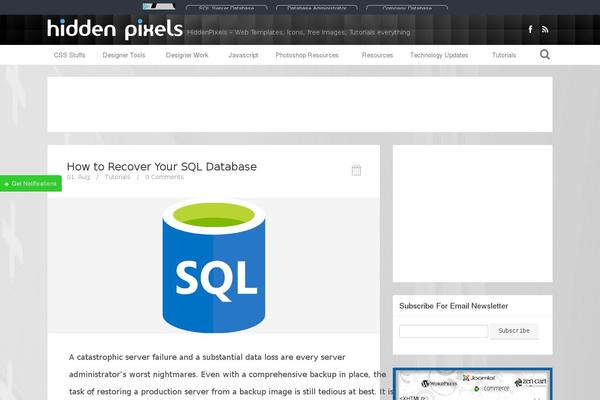This screenshot has height=400, width=600.
Task: Open the Designer Work menu
Action: click(187, 55)
